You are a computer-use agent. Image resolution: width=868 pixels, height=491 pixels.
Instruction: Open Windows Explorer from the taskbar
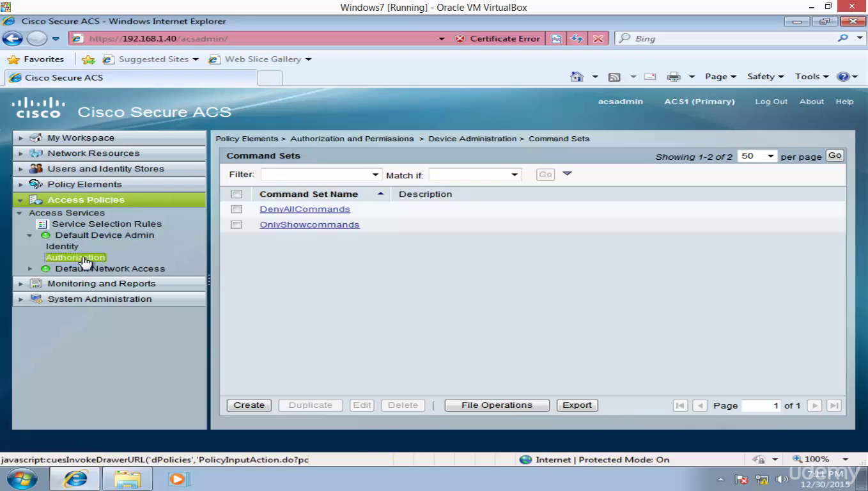tap(127, 479)
